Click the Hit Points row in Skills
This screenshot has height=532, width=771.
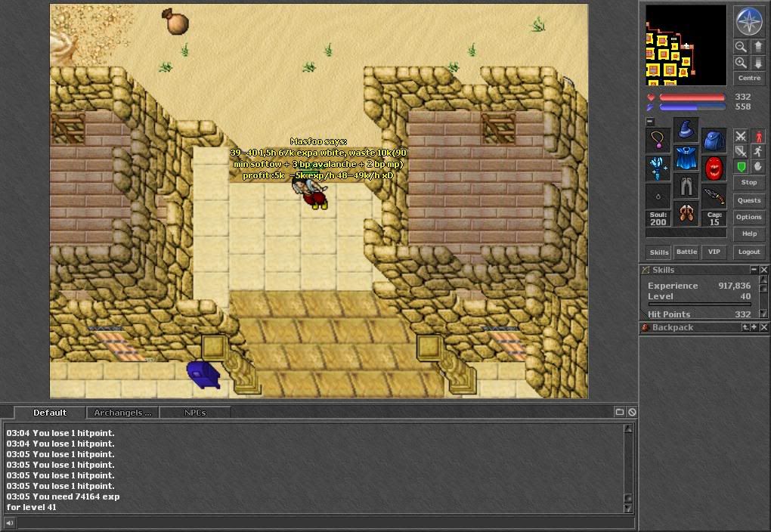(x=699, y=314)
